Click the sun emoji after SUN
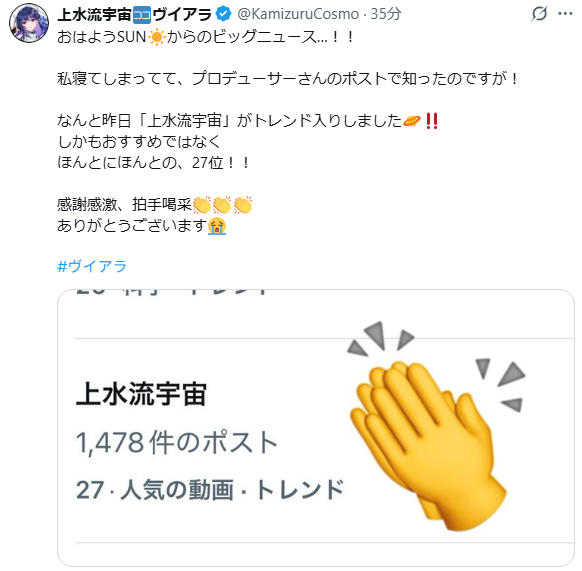Image resolution: width=582 pixels, height=571 pixels. [156, 37]
